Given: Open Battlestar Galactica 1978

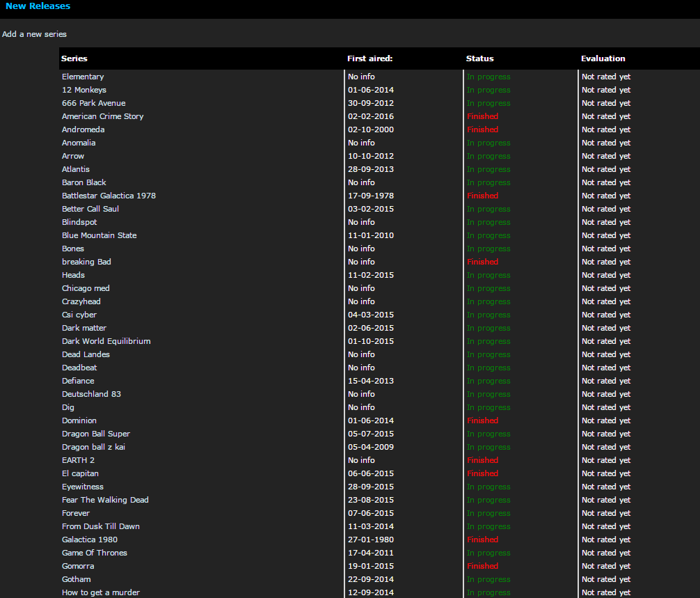Looking at the screenshot, I should (x=109, y=196).
